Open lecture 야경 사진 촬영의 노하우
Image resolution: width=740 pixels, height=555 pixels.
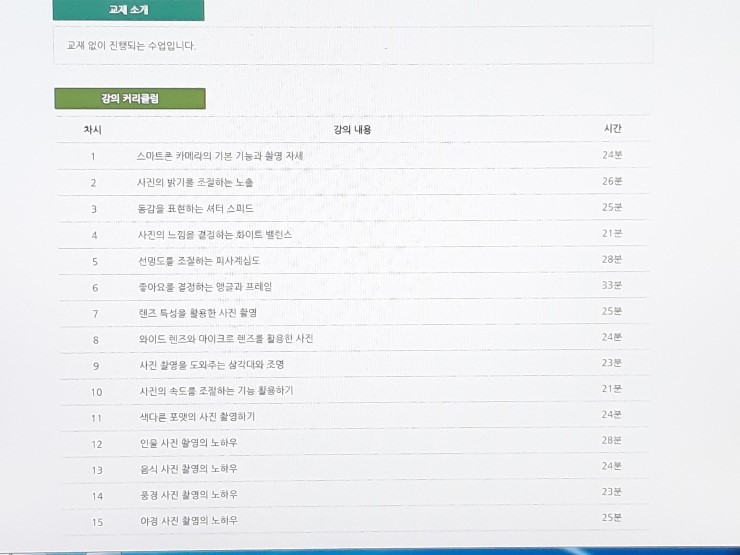(x=189, y=521)
